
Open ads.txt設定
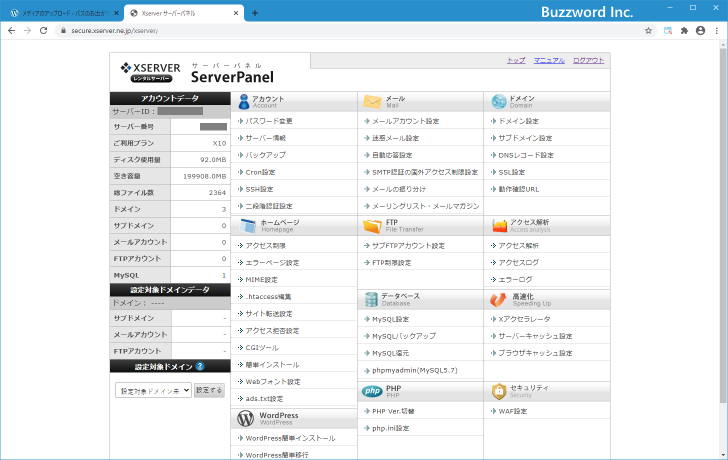[264, 399]
